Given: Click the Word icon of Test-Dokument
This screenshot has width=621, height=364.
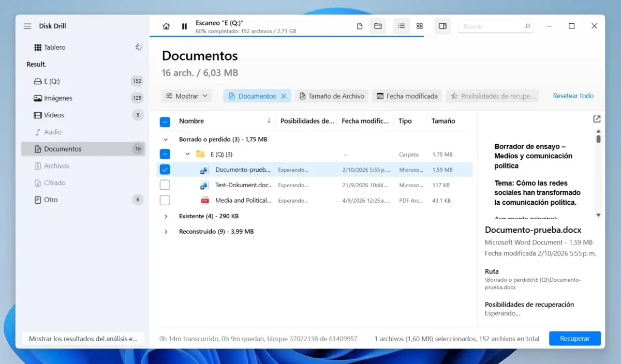Looking at the screenshot, I should pyautogui.click(x=204, y=185).
